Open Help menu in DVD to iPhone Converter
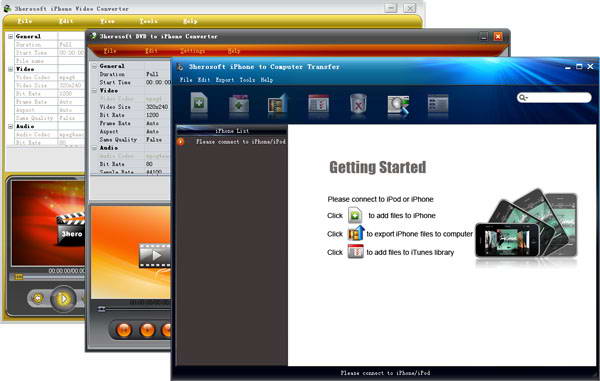Image resolution: width=600 pixels, height=381 pixels. (234, 50)
